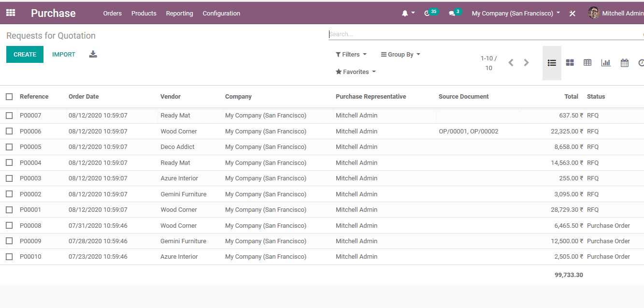Viewport: 644px width, 308px height.
Task: Sort by the Vendor column header
Action: 171,97
